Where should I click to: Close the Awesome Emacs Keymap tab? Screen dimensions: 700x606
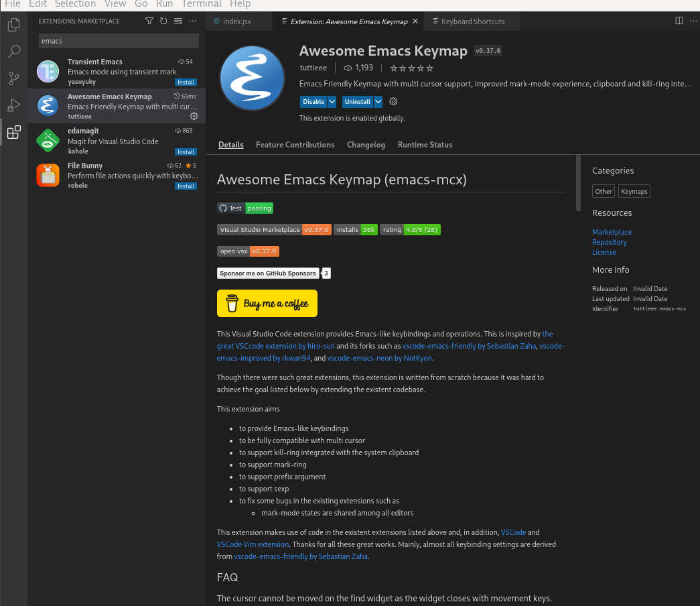point(415,21)
